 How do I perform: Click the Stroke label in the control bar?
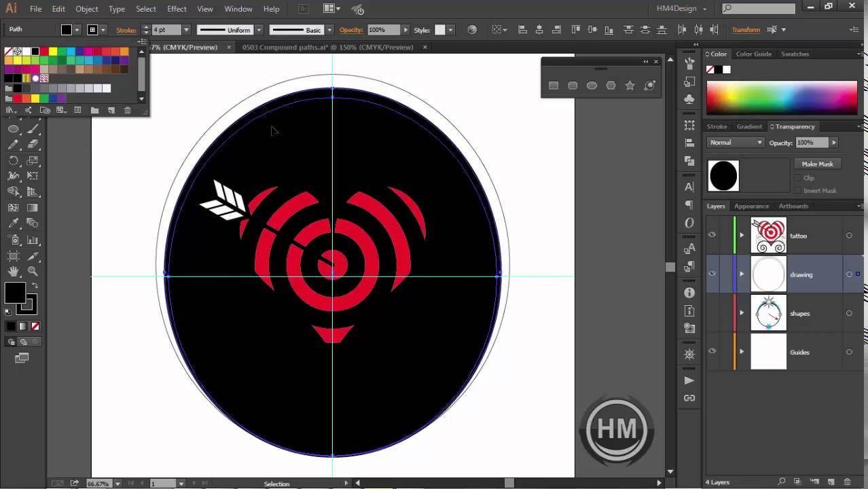pos(126,30)
